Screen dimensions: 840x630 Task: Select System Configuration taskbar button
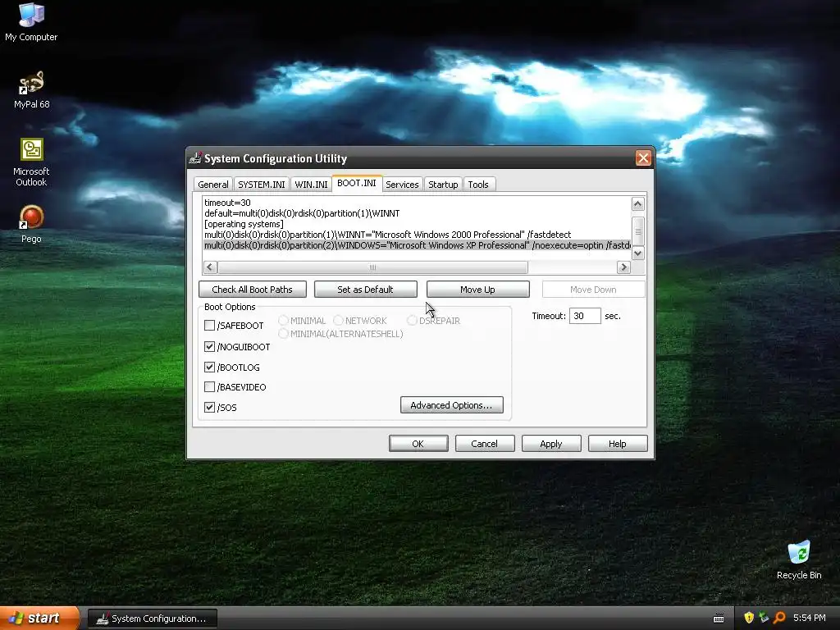152,619
